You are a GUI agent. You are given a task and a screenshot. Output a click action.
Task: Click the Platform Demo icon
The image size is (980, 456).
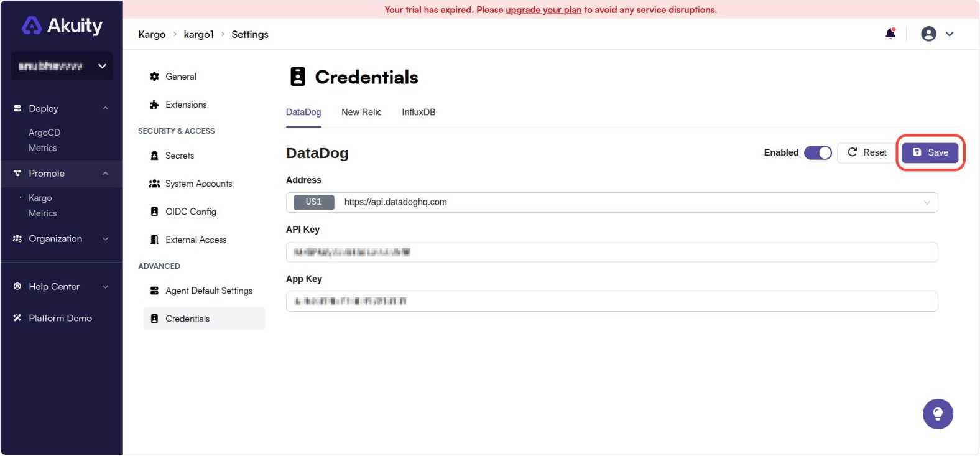(x=16, y=318)
